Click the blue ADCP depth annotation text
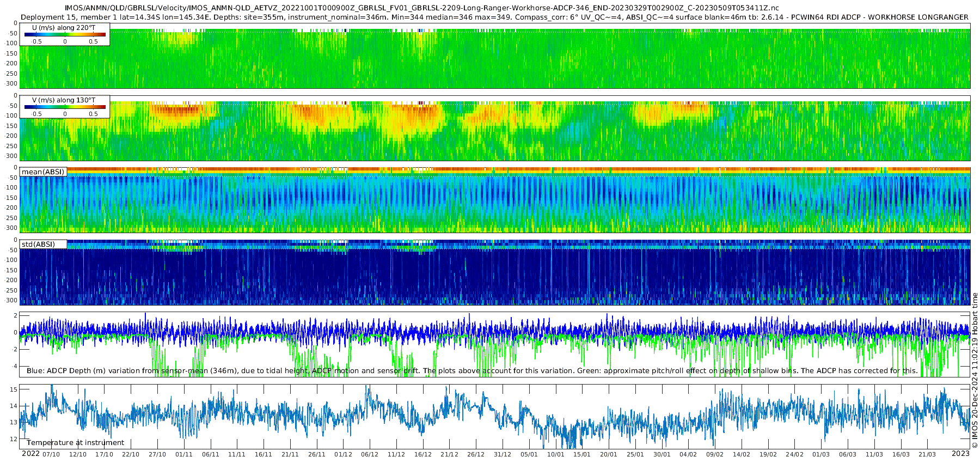The height and width of the screenshot is (463, 980). click(x=471, y=370)
